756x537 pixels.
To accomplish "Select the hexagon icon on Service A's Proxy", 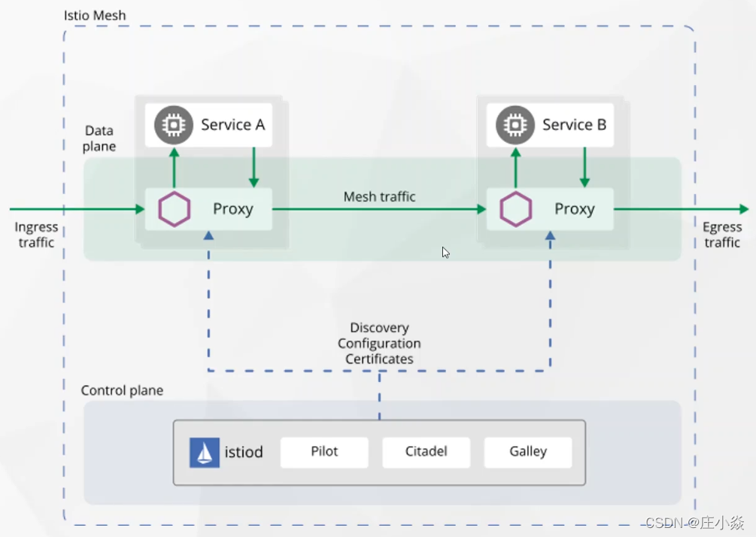I will pos(175,209).
